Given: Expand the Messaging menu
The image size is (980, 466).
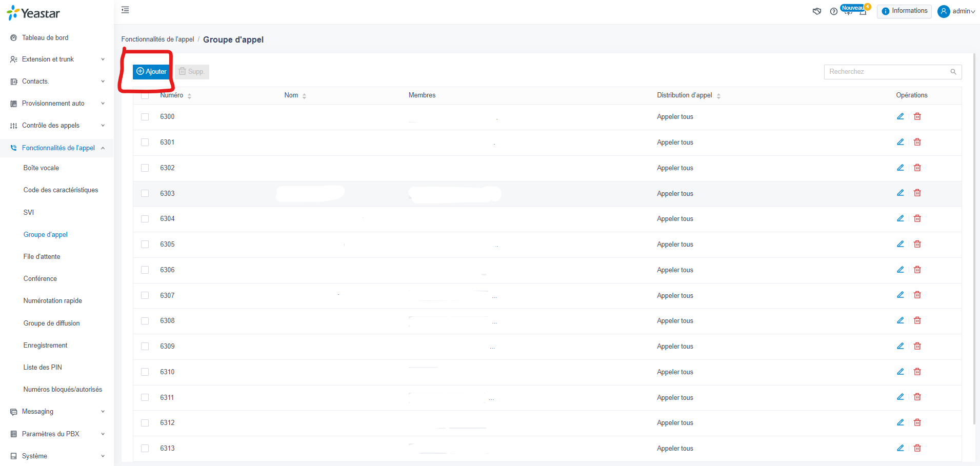Looking at the screenshot, I should click(x=57, y=412).
